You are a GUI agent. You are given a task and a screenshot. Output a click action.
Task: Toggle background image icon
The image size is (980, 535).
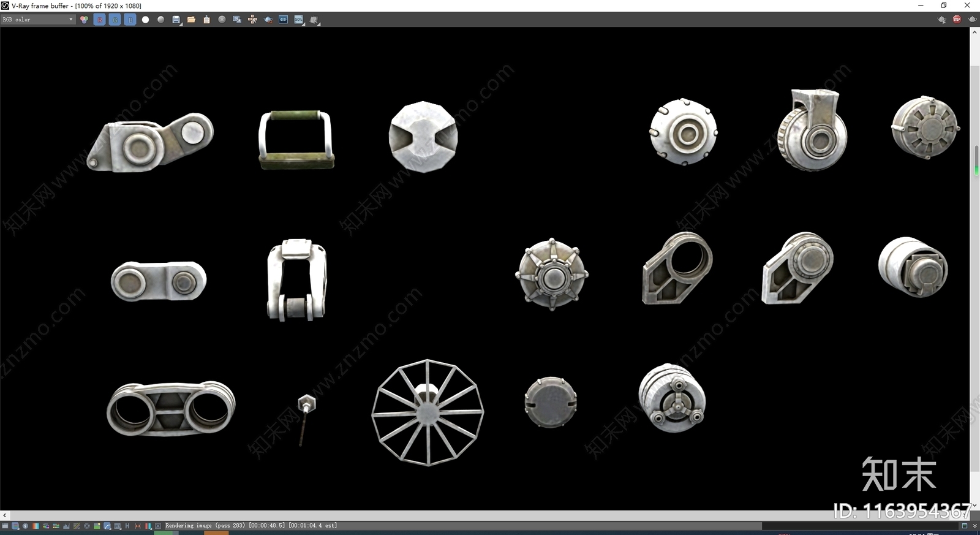point(97,526)
